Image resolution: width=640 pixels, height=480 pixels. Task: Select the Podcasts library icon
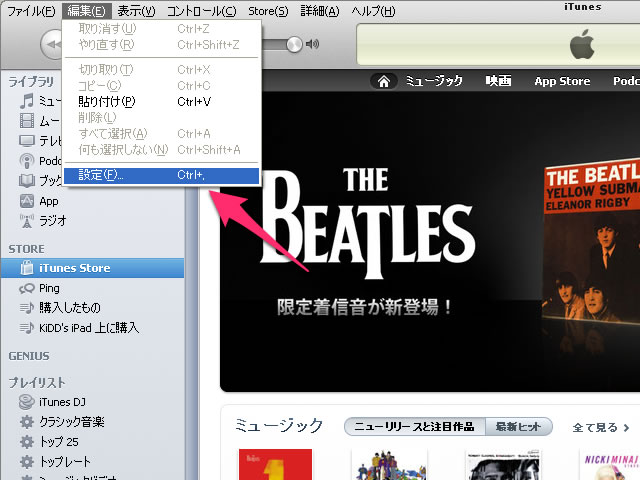(x=27, y=161)
